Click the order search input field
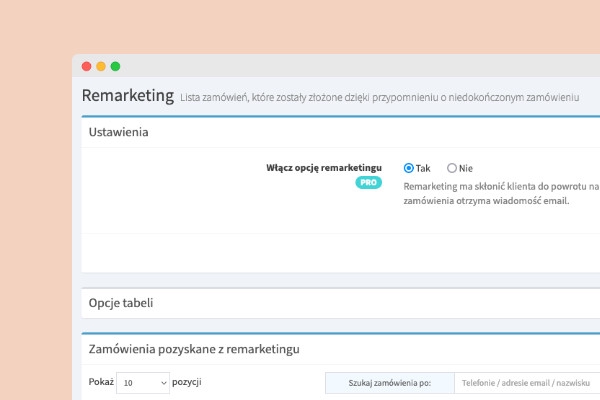Image resolution: width=600 pixels, height=400 pixels. point(526,383)
